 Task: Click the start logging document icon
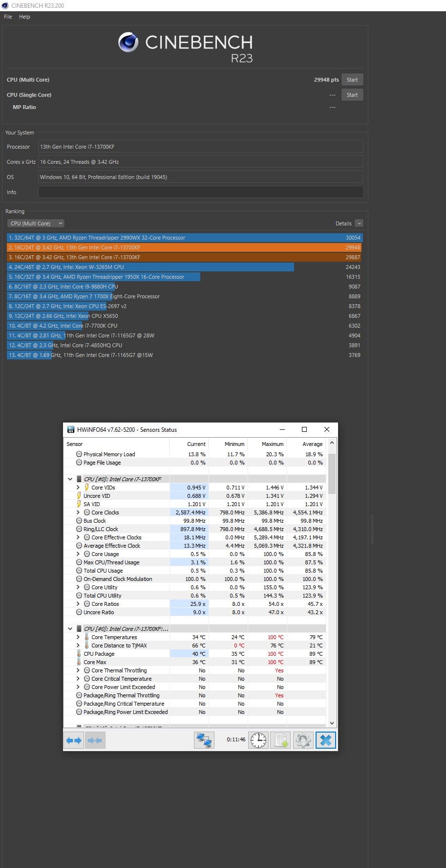[281, 740]
